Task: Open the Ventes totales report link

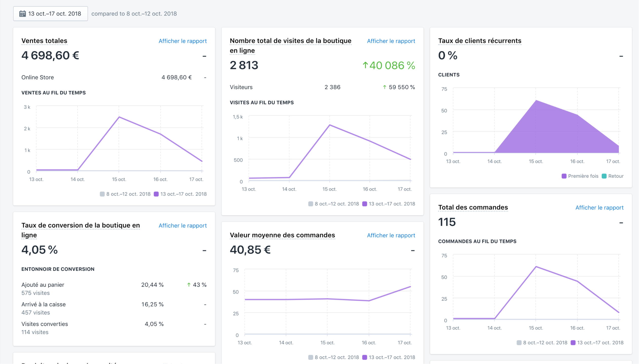Action: click(x=182, y=41)
